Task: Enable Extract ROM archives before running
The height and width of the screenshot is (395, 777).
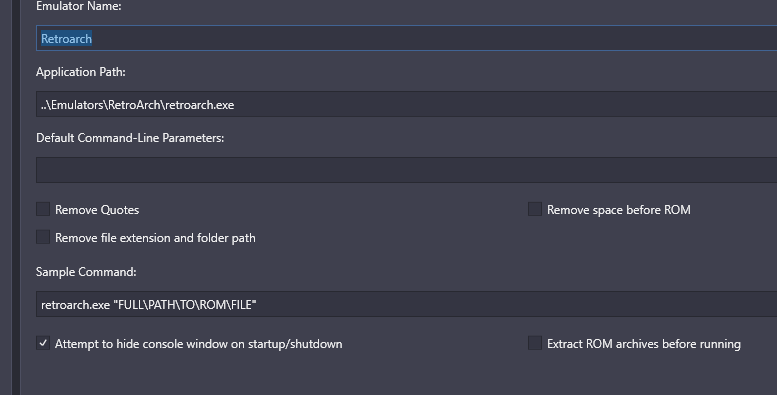Action: click(535, 343)
